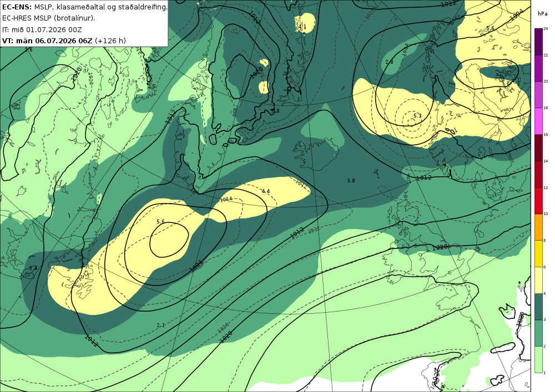
Task: Pick the light green 1–2 legend swatch
Action: 538,359
